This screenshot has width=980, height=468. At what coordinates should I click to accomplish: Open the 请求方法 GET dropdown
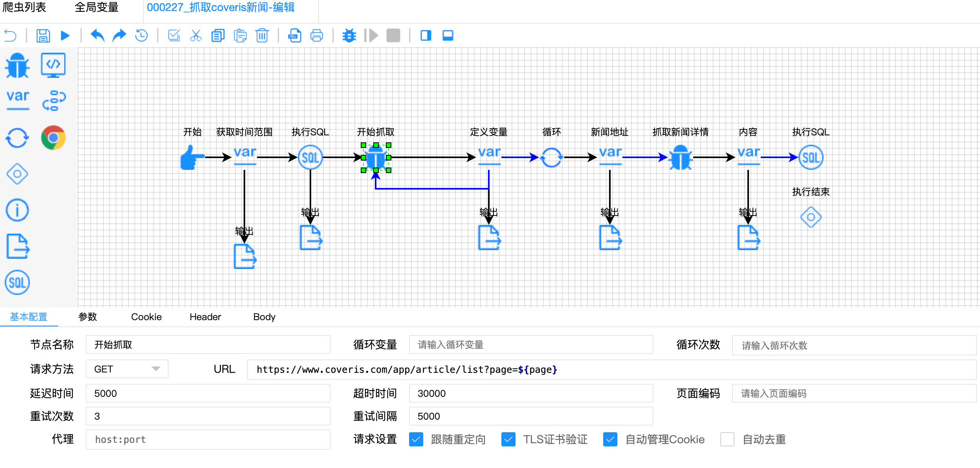[x=127, y=369]
